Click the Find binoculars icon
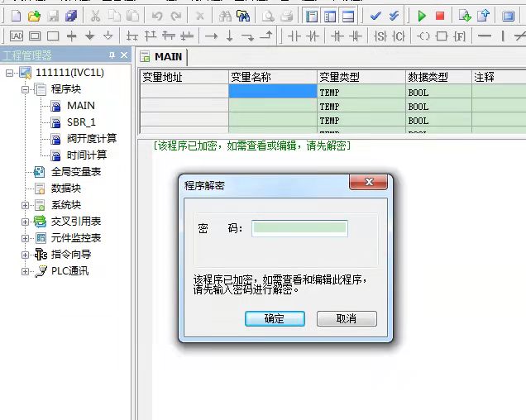The height and width of the screenshot is (420, 526). (x=225, y=16)
